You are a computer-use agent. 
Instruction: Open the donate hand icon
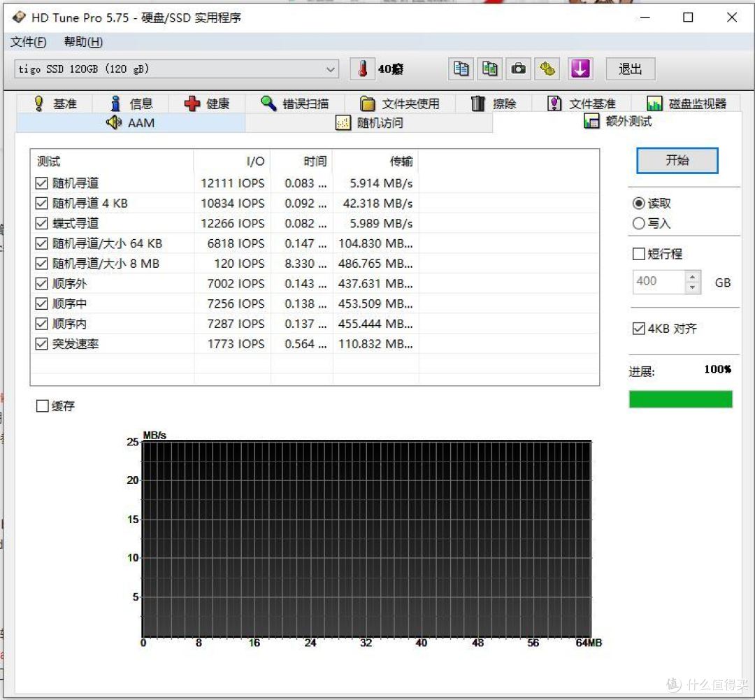[x=547, y=69]
